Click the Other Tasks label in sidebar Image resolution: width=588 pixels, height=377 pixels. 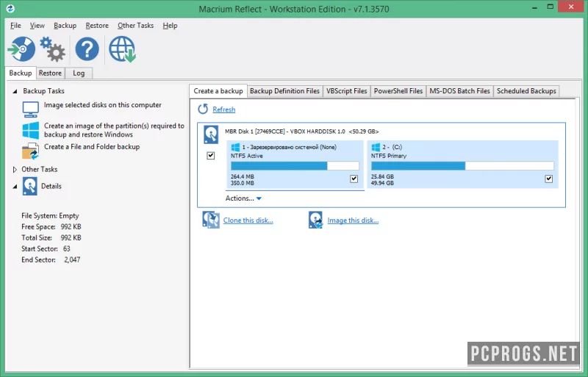pos(40,169)
